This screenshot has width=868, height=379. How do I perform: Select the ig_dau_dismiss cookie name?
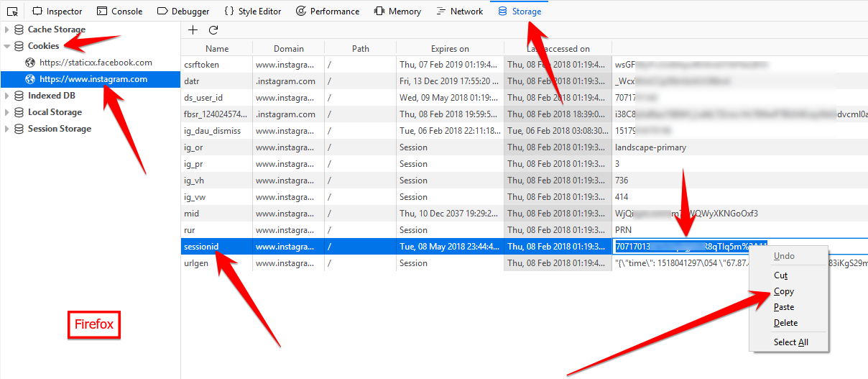(x=212, y=131)
